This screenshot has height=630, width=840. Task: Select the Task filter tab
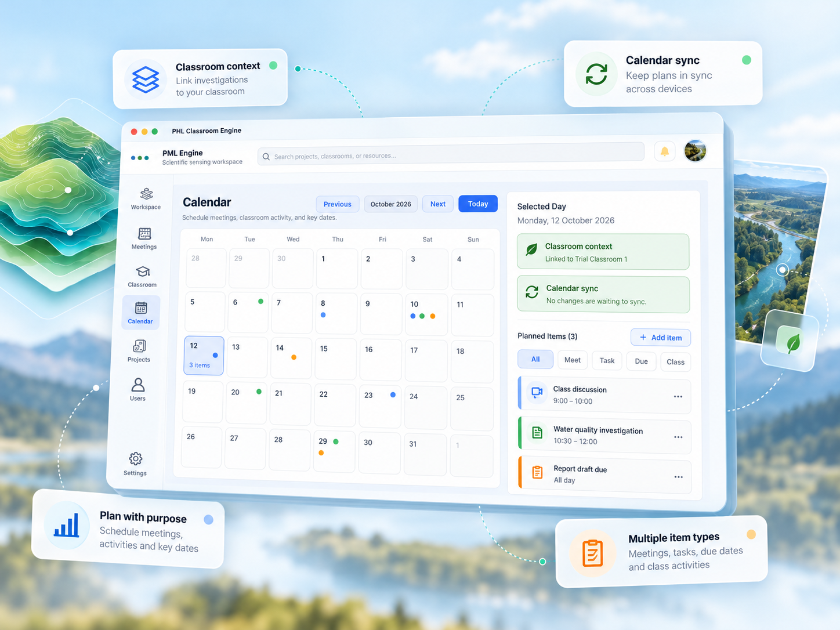point(607,360)
